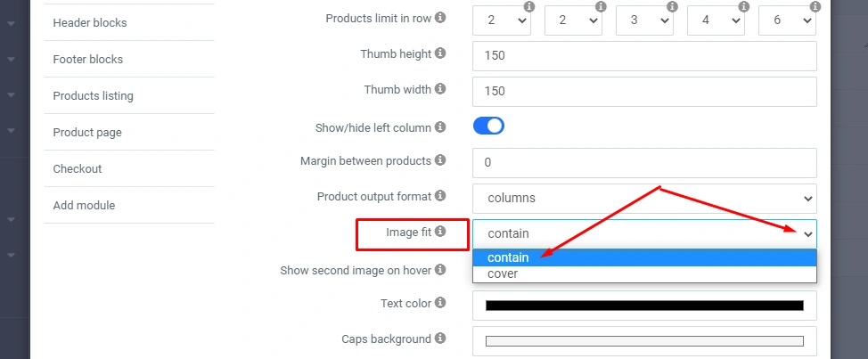Open the Products listing settings section
The image size is (868, 359).
[x=94, y=95]
